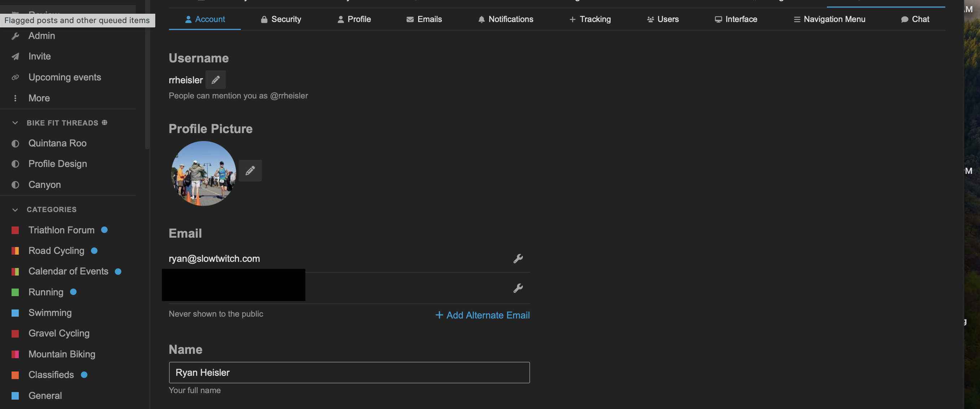The image size is (980, 409).
Task: Collapse the Bike Fit Threads section
Action: click(15, 123)
